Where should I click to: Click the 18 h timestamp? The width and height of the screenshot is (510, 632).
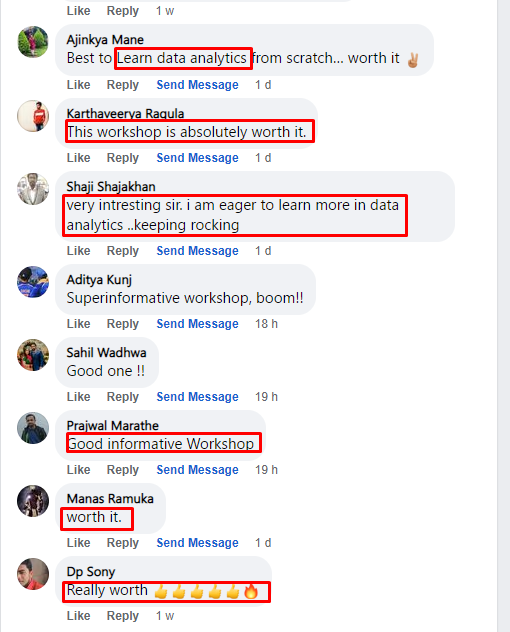point(266,324)
